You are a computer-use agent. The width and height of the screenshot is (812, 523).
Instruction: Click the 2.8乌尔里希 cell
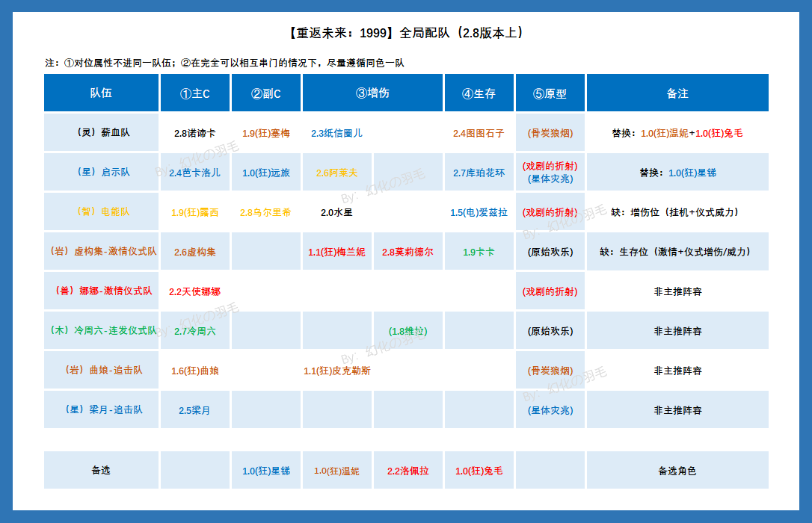265,212
